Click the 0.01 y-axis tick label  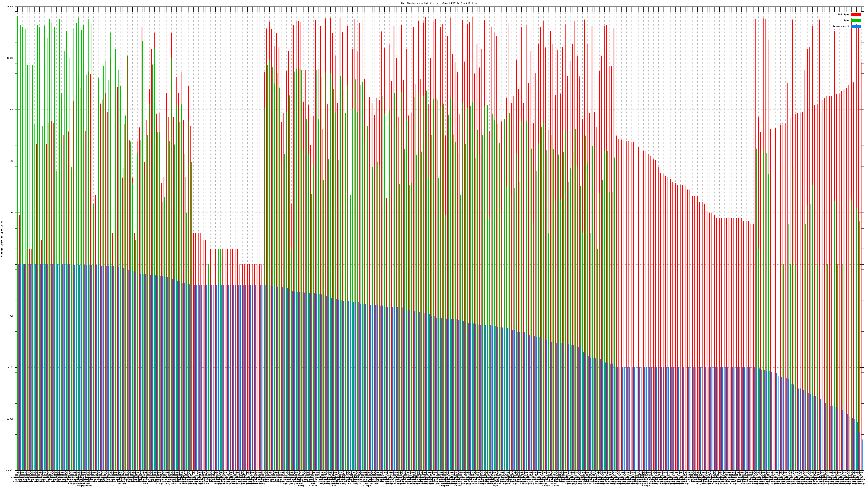click(x=11, y=367)
